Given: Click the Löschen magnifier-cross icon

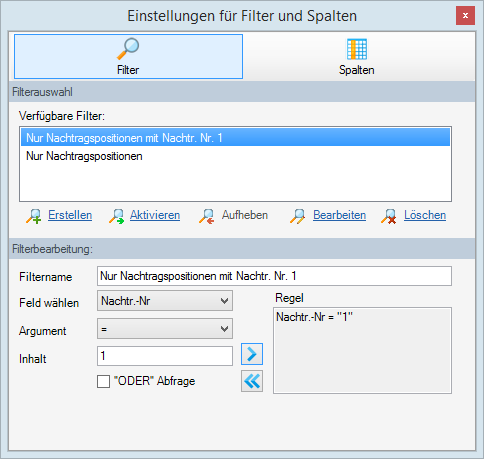Looking at the screenshot, I should point(389,216).
